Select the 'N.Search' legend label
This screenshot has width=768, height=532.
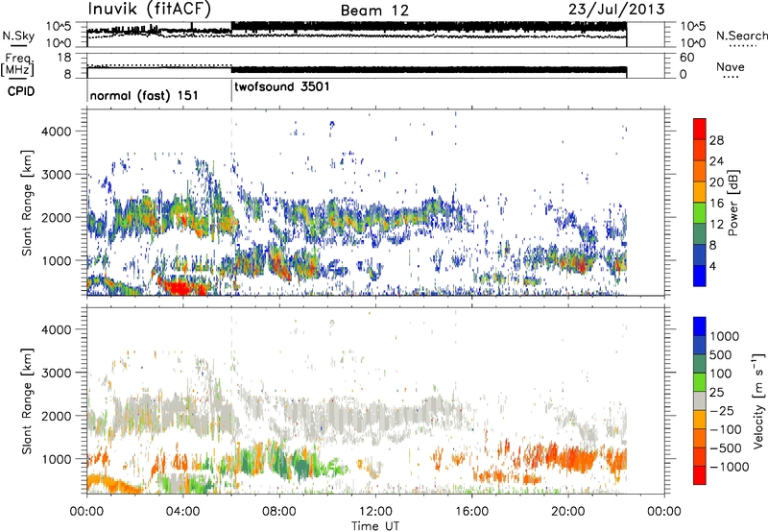[x=741, y=36]
